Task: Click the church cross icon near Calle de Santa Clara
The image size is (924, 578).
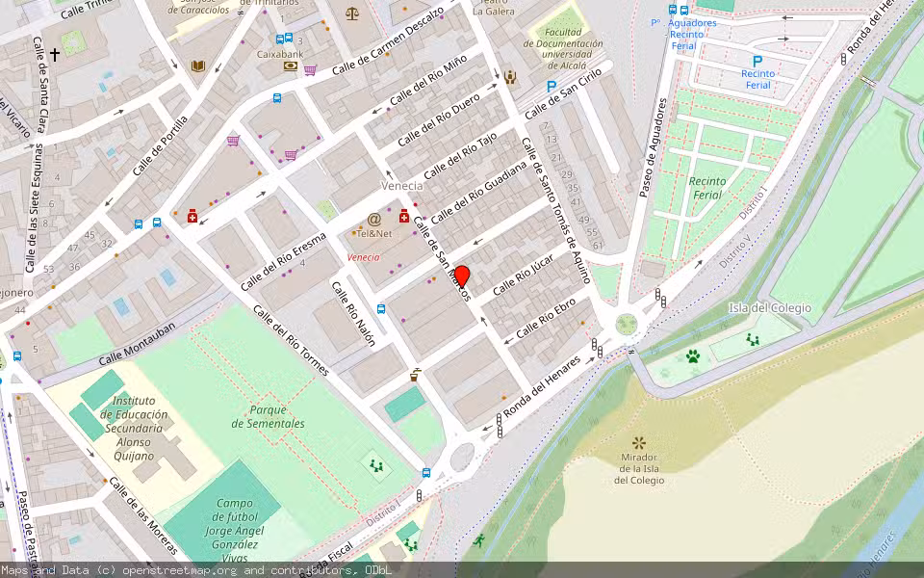Action: [54, 55]
